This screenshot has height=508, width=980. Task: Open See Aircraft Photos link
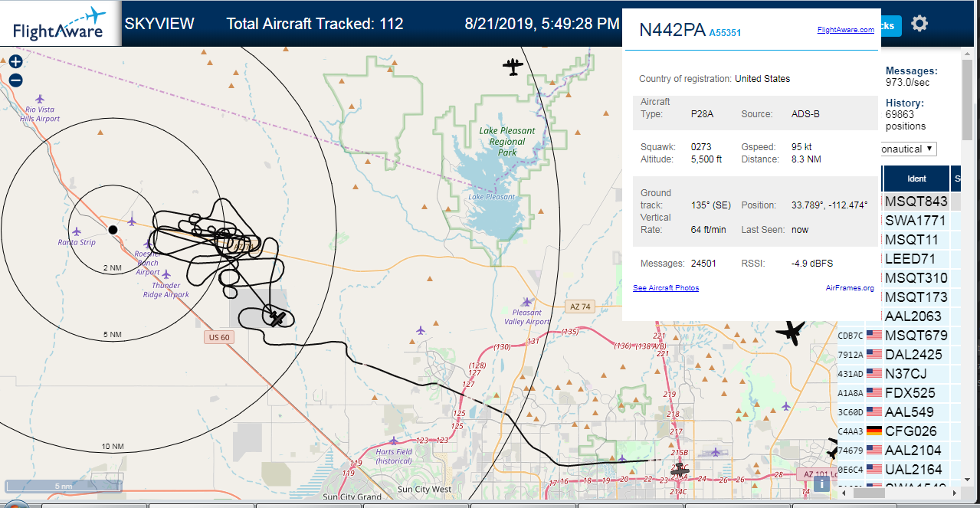click(x=666, y=288)
